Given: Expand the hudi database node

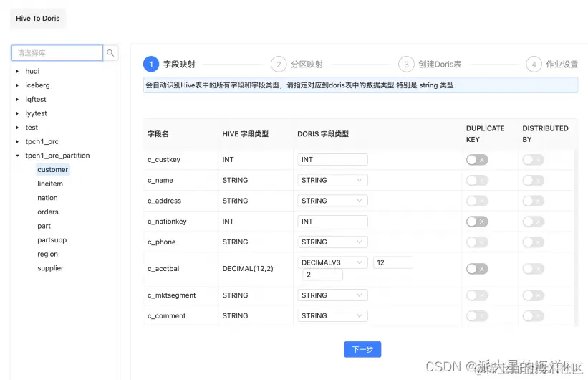Looking at the screenshot, I should point(17,72).
